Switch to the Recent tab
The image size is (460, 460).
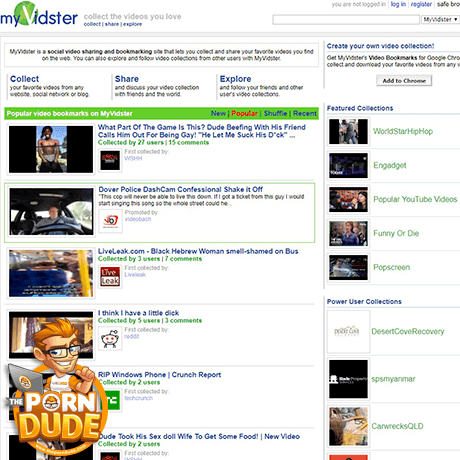click(305, 113)
